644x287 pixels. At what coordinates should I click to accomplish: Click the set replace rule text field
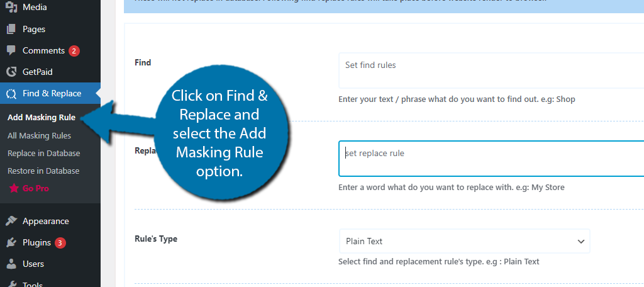[x=491, y=159]
